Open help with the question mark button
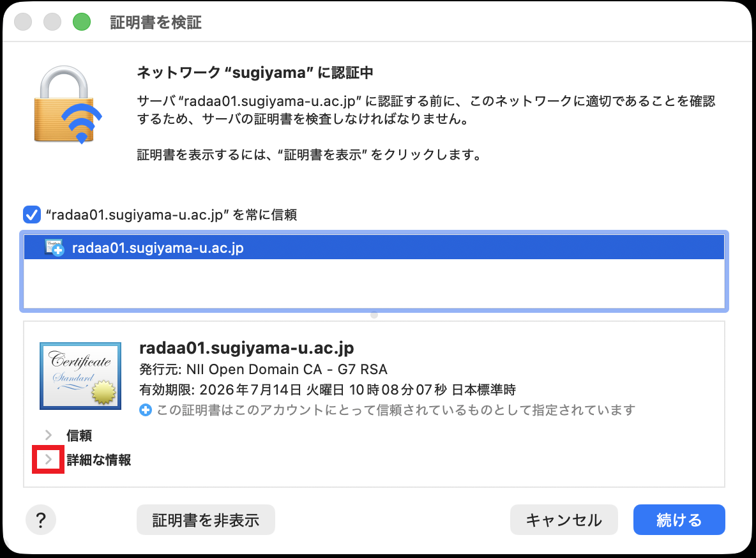Viewport: 756px width, 558px height. click(41, 520)
